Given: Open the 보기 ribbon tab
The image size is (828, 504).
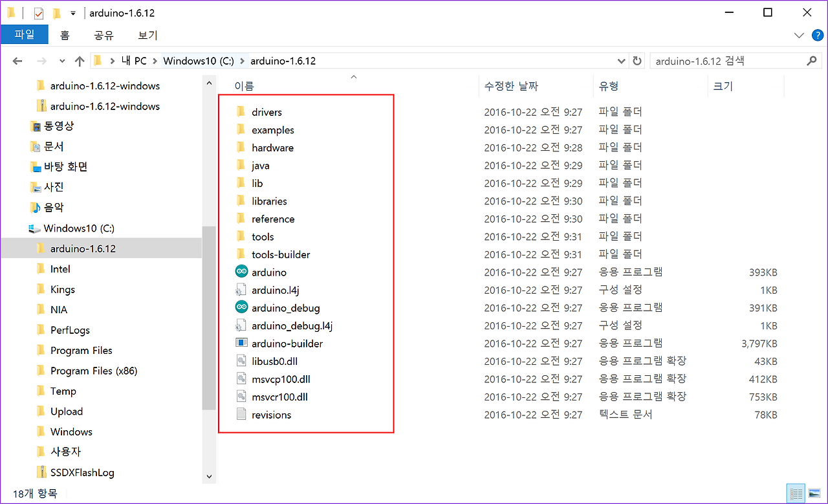Looking at the screenshot, I should pyautogui.click(x=148, y=35).
